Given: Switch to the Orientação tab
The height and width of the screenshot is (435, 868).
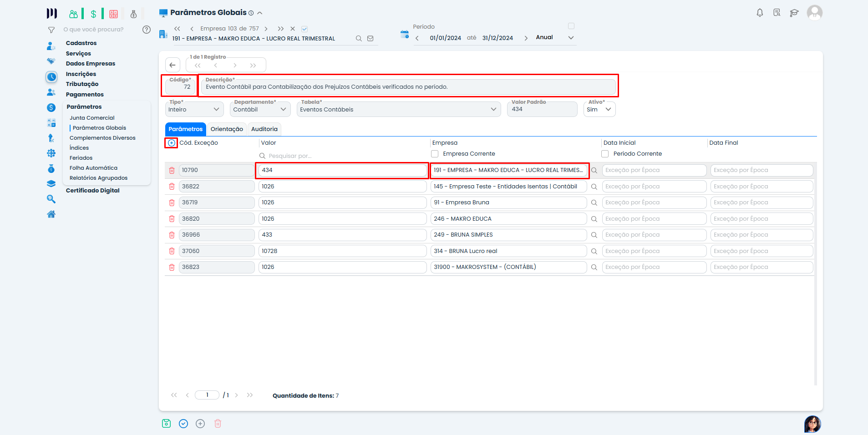Looking at the screenshot, I should coord(226,129).
